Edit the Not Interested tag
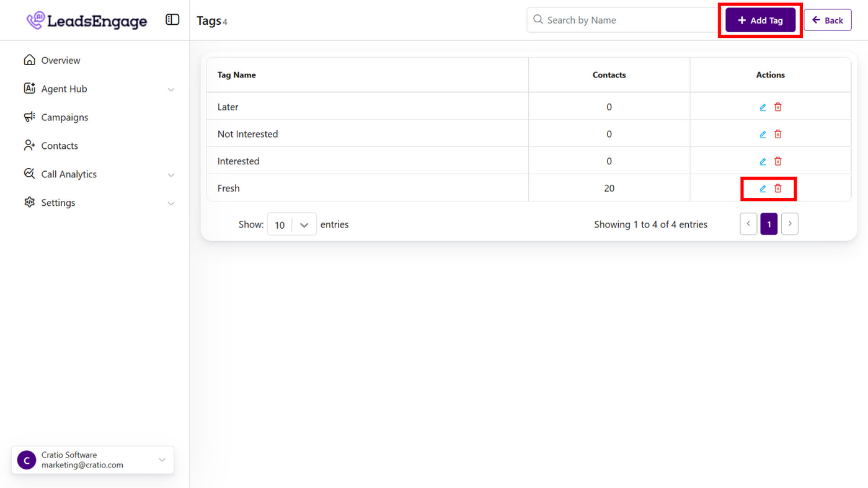 pos(763,135)
